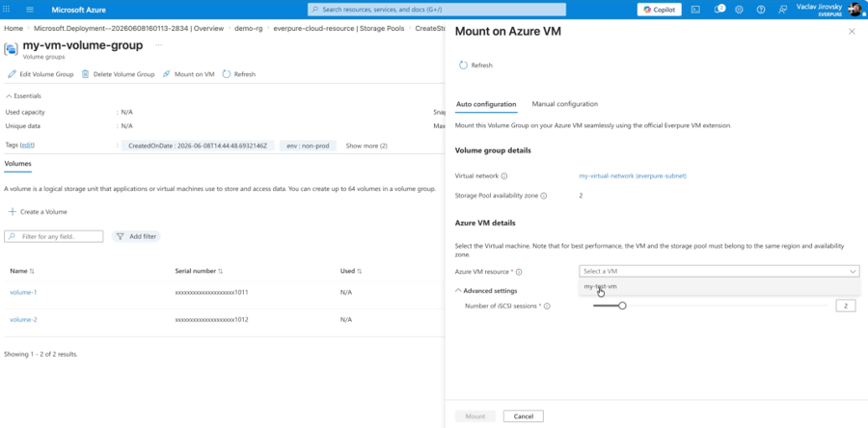Sort by the Serial number column
Viewport: 868px width, 428px height.
(199, 271)
